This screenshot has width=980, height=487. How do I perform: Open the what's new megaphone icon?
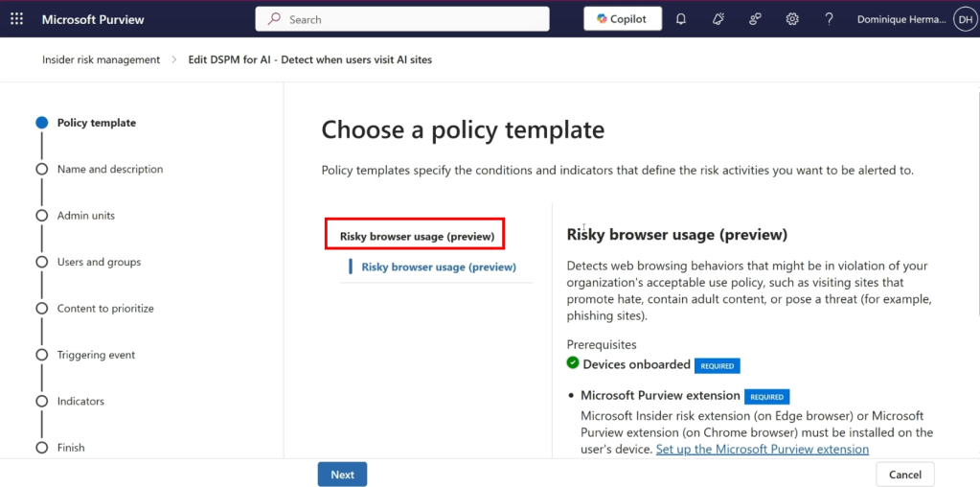coord(718,19)
